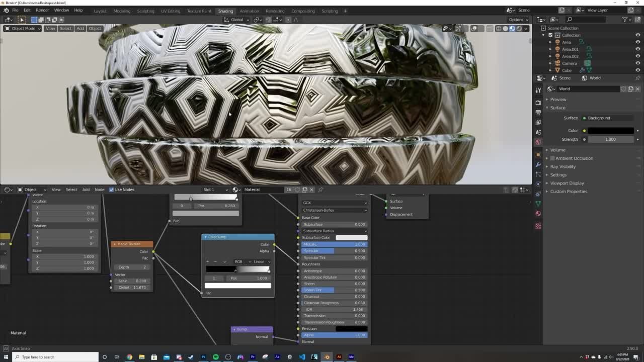Switch viewport to Rendered shading mode

point(520,29)
